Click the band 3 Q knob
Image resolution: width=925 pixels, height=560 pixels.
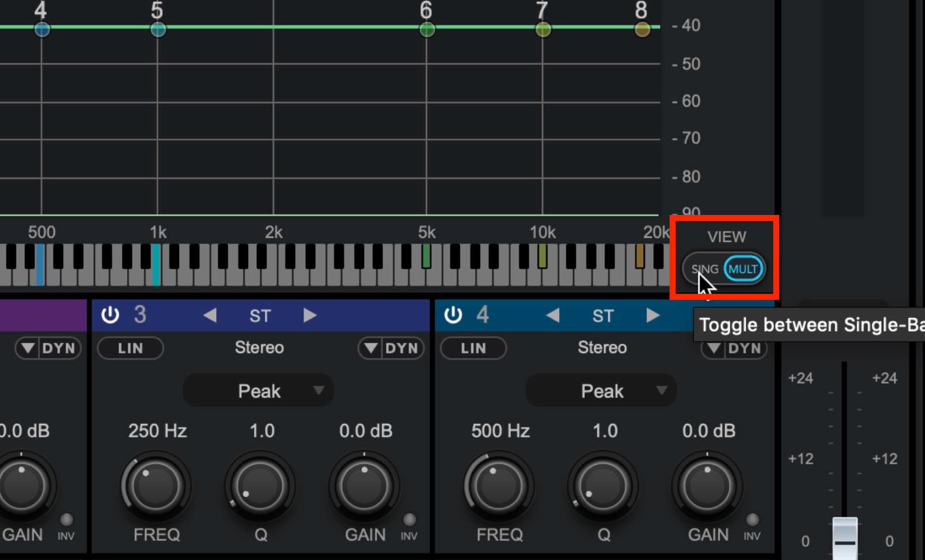click(x=260, y=487)
